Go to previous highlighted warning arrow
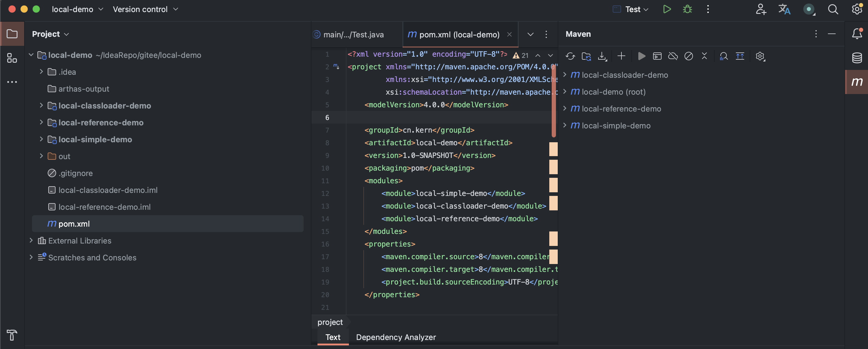The height and width of the screenshot is (349, 868). [538, 55]
